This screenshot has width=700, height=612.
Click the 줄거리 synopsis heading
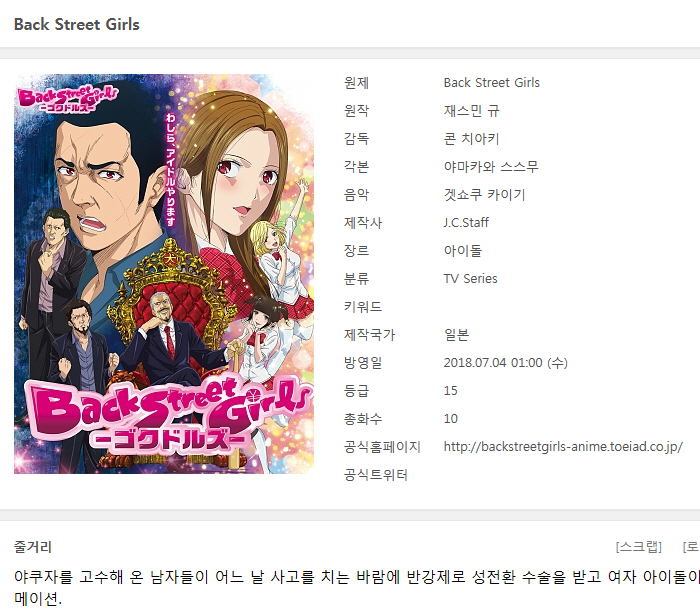coord(33,547)
